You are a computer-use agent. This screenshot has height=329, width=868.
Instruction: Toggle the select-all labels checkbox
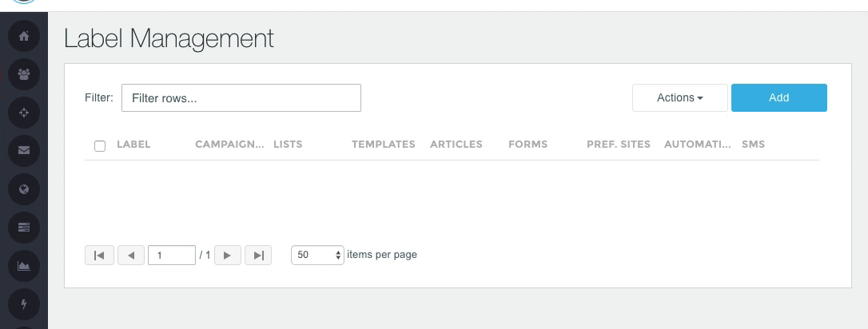100,146
